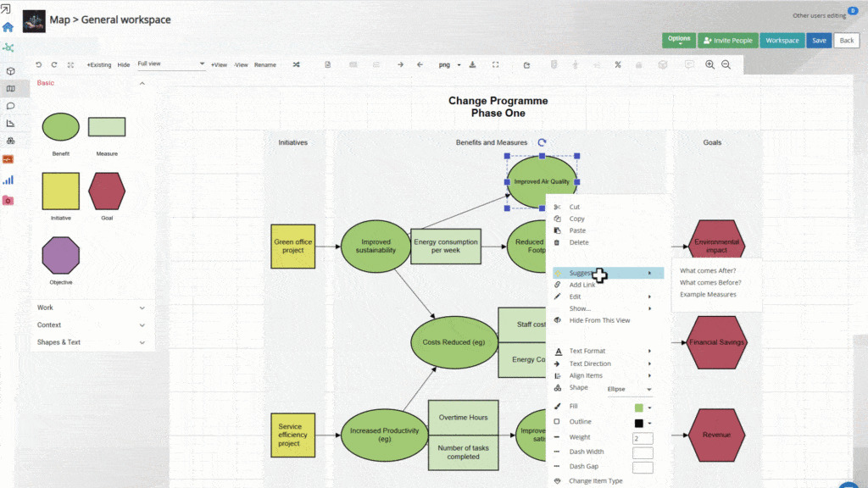
Task: Click the Home icon in left sidebar
Action: click(x=8, y=27)
